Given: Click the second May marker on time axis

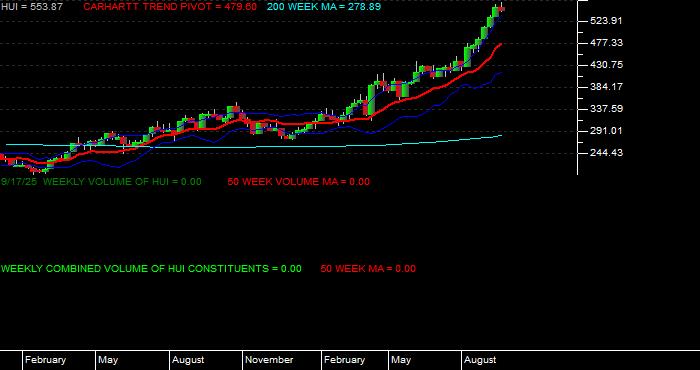Looking at the screenshot, I should [401, 360].
